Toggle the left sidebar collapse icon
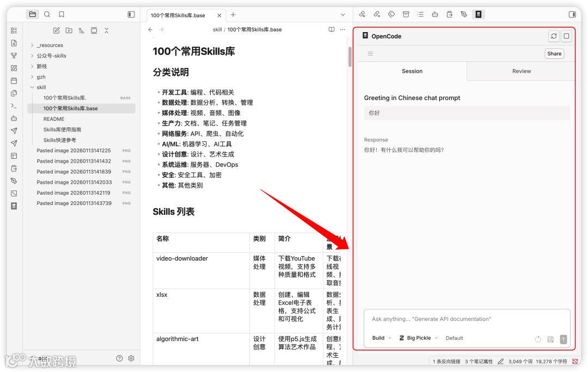The height and width of the screenshot is (372, 588). tap(131, 15)
